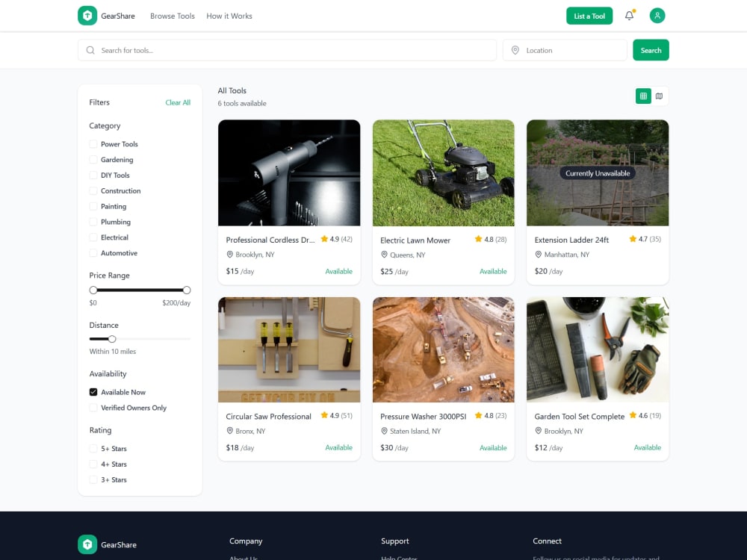Click Available status on Circular Saw card
The height and width of the screenshot is (560, 747).
tap(338, 447)
